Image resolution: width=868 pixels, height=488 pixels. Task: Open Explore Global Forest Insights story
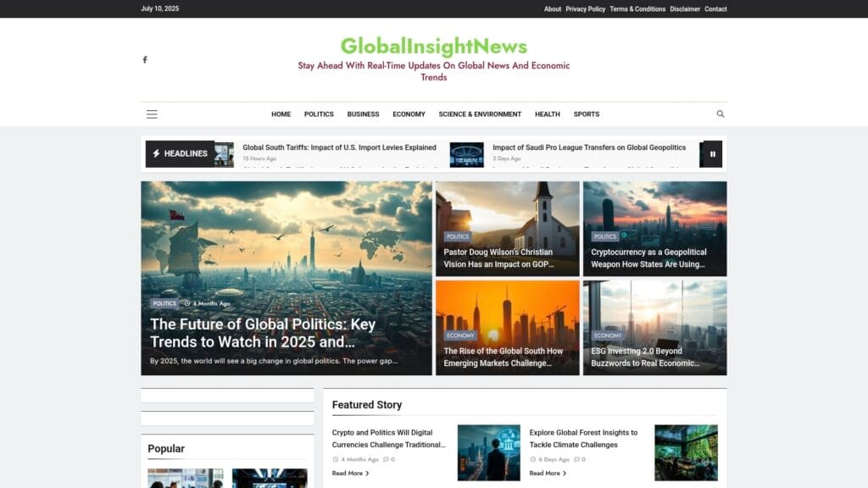583,439
